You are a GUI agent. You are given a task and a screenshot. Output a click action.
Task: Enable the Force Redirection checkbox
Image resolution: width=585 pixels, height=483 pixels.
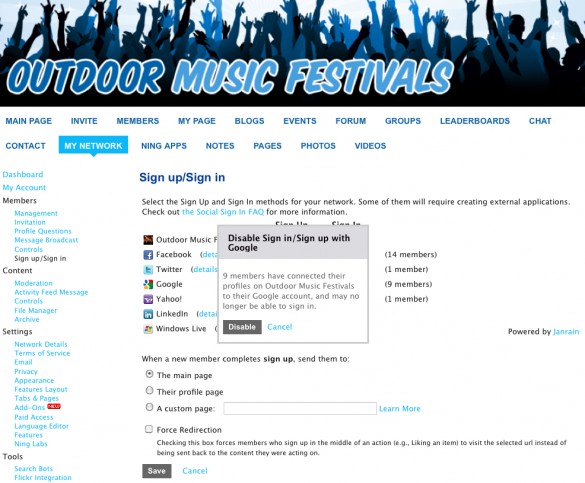149,429
